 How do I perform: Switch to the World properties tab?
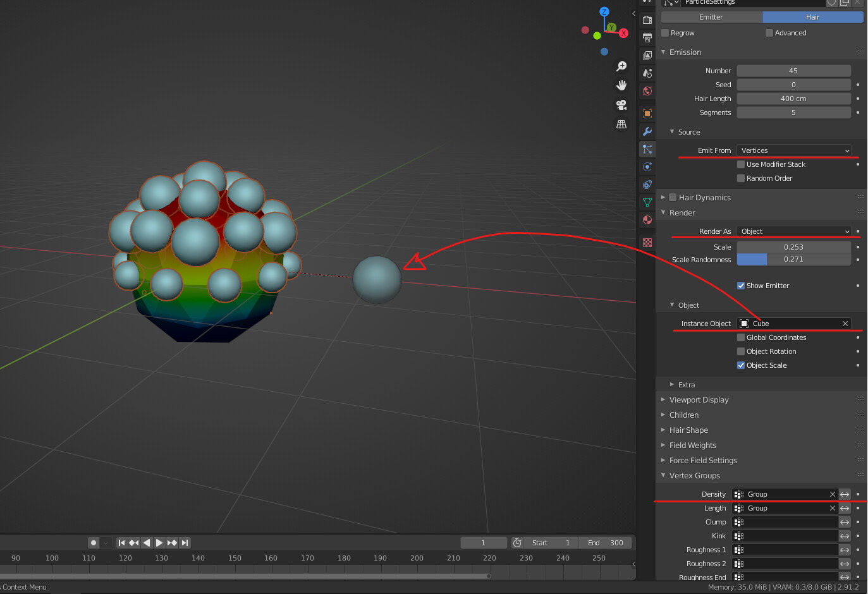point(647,90)
